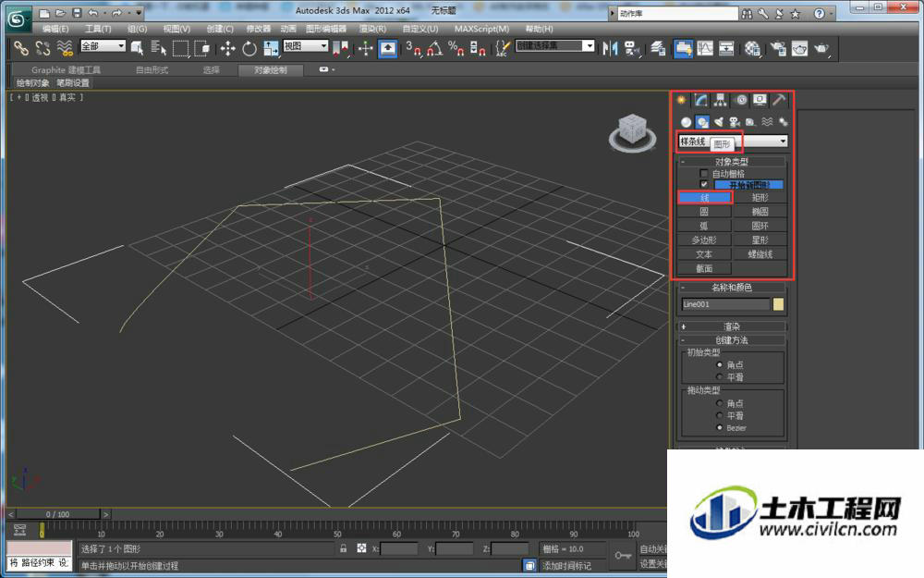Open the 全部 selection filter dropdown
This screenshot has width=924, height=578.
(103, 45)
